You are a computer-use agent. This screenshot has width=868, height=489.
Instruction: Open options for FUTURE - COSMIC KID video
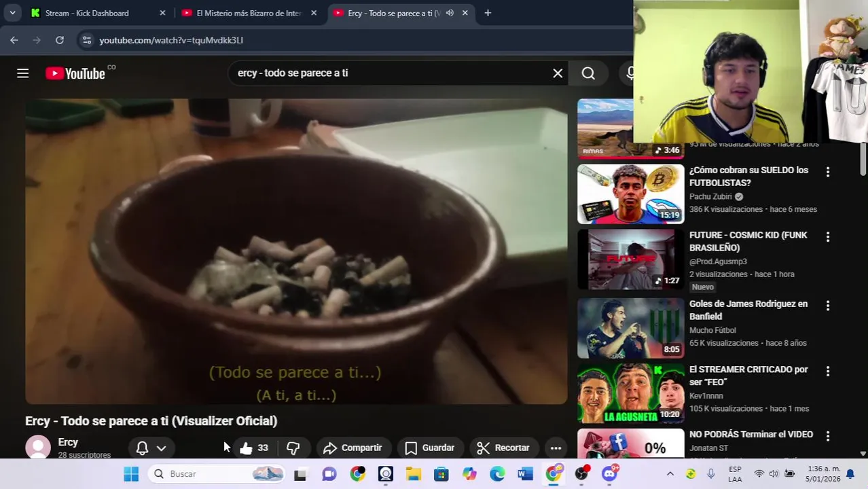827,237
